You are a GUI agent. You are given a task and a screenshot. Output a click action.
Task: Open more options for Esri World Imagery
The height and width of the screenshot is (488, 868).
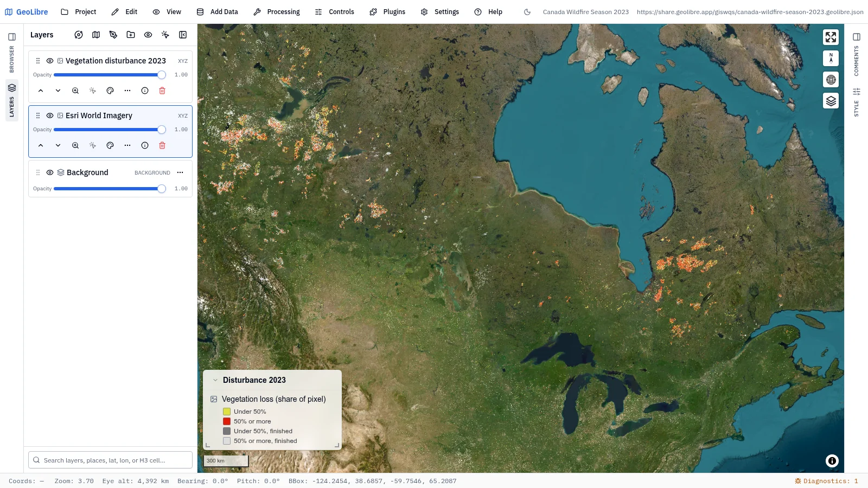[x=127, y=145]
